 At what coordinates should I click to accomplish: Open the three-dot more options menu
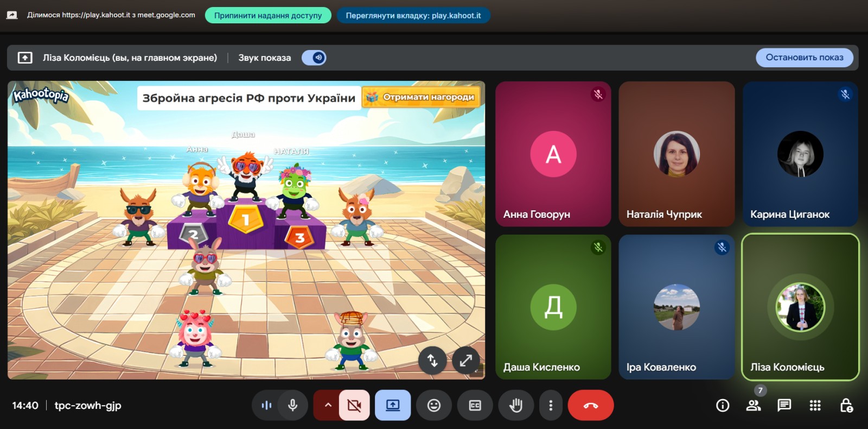(551, 405)
